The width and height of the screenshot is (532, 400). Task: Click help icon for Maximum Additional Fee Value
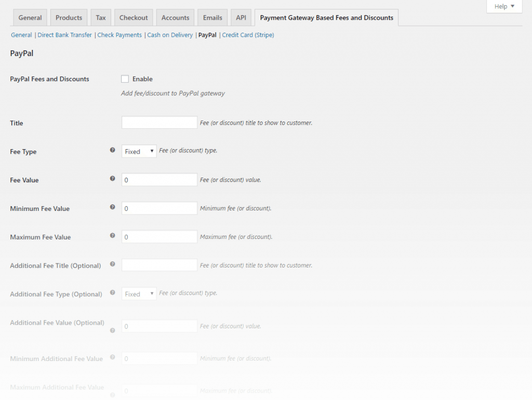(x=112, y=395)
